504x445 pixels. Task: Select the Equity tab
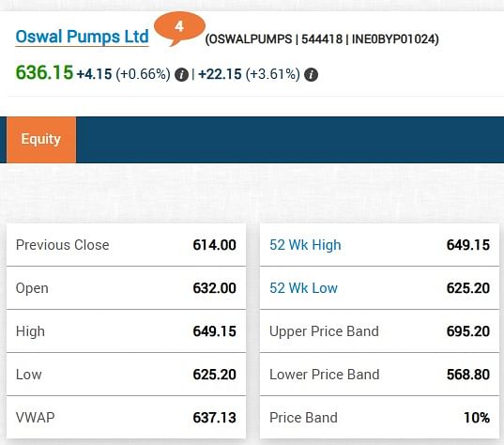tap(41, 140)
